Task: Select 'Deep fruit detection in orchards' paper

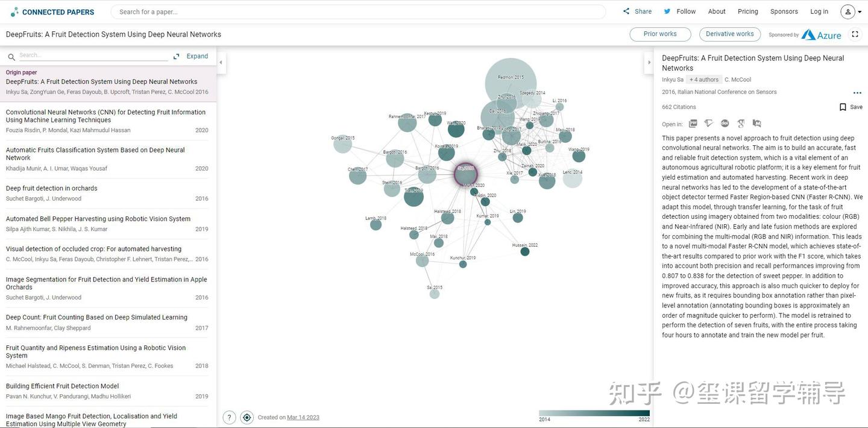Action: pos(108,194)
